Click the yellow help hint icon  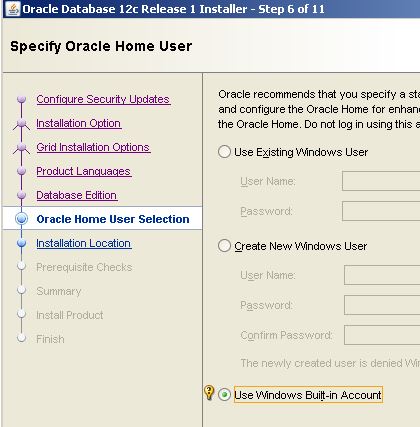[x=209, y=392]
